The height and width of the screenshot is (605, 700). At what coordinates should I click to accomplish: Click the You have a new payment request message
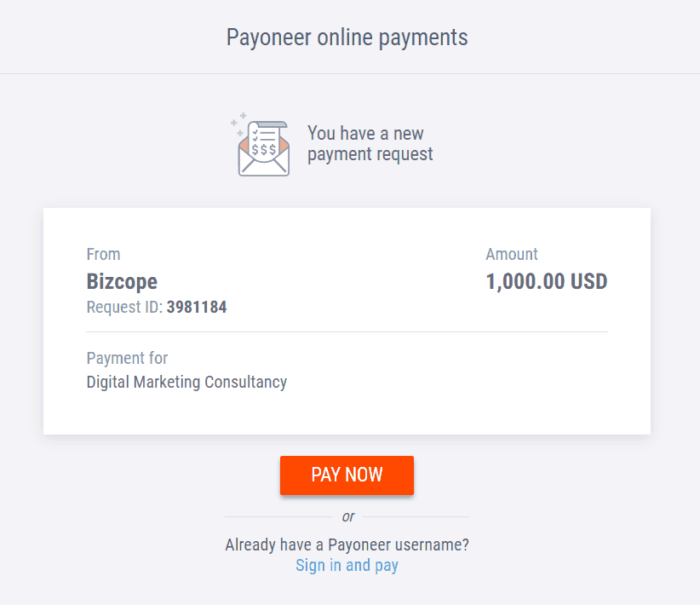(x=370, y=144)
